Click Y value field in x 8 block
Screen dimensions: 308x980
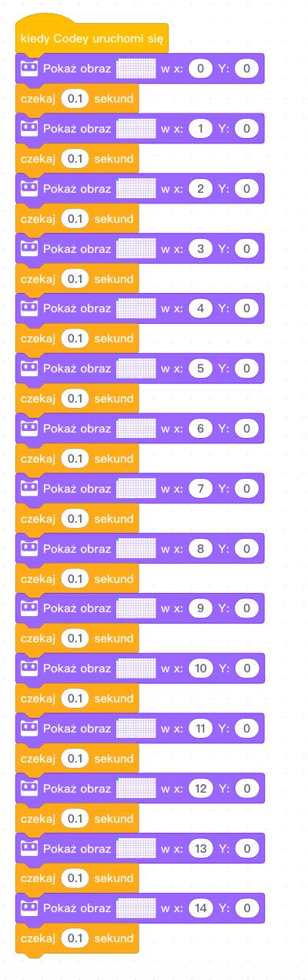point(246,549)
